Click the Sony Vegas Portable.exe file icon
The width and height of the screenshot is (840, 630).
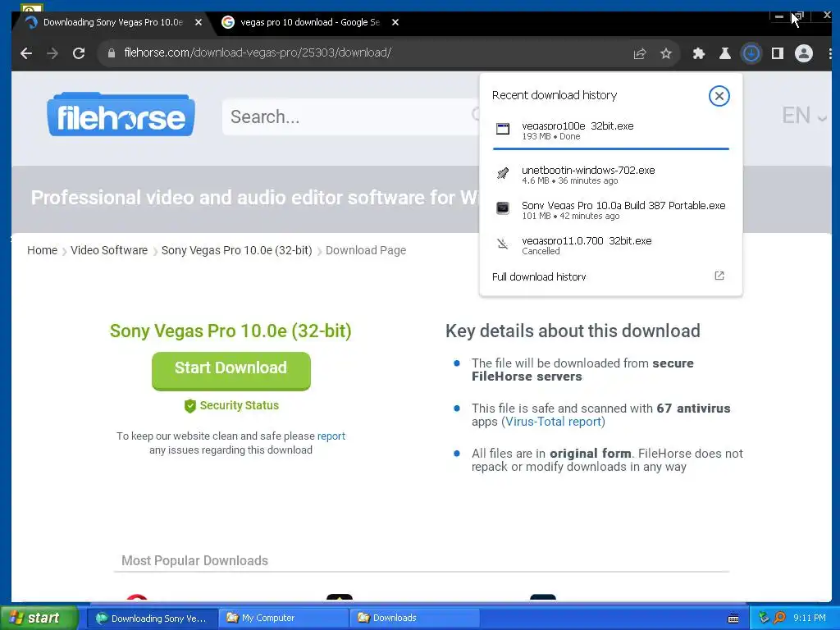[x=503, y=208]
